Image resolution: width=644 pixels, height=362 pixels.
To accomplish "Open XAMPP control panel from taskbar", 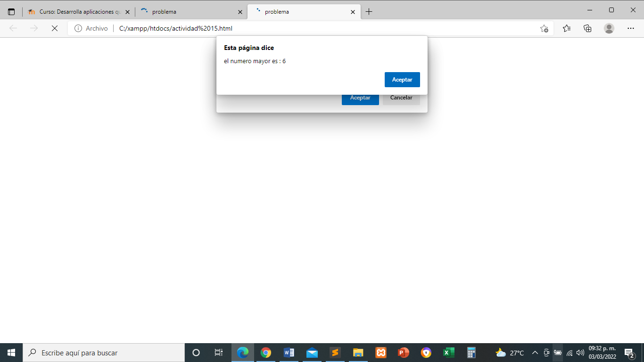I will [x=381, y=353].
